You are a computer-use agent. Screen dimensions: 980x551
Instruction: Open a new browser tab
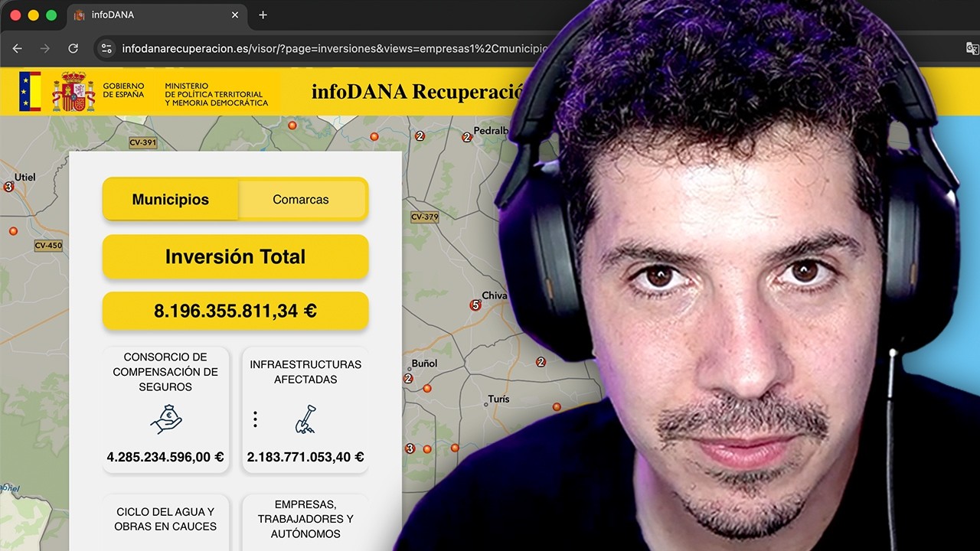[263, 15]
